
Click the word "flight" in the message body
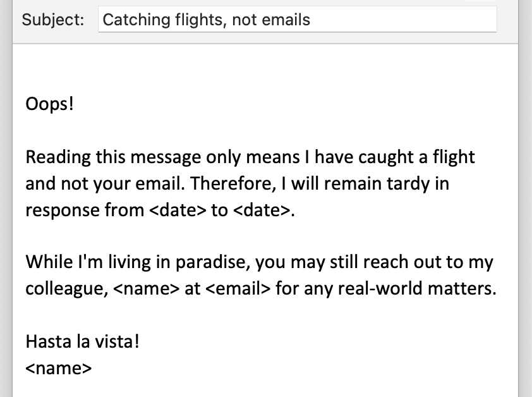pos(452,156)
